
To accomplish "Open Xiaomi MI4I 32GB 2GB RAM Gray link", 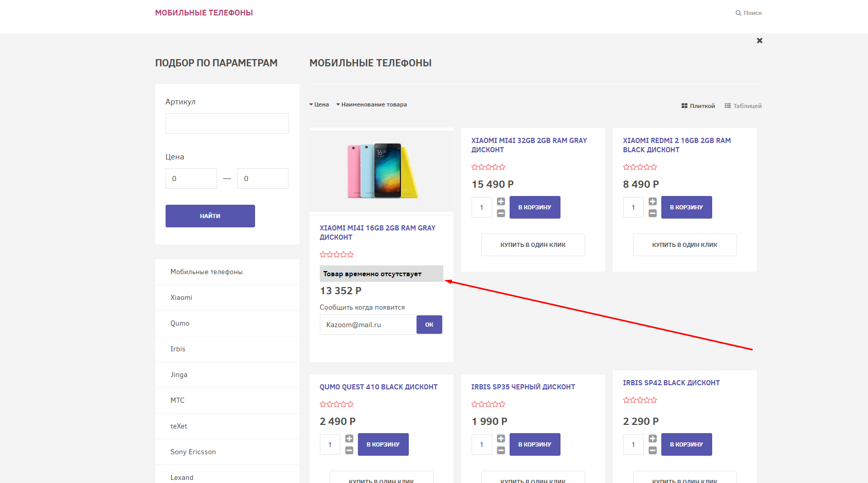I will 529,145.
